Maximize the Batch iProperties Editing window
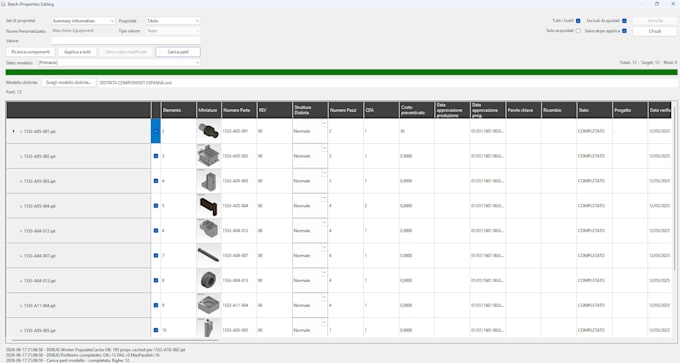Viewport: 680px width, 363px height. coord(657,4)
